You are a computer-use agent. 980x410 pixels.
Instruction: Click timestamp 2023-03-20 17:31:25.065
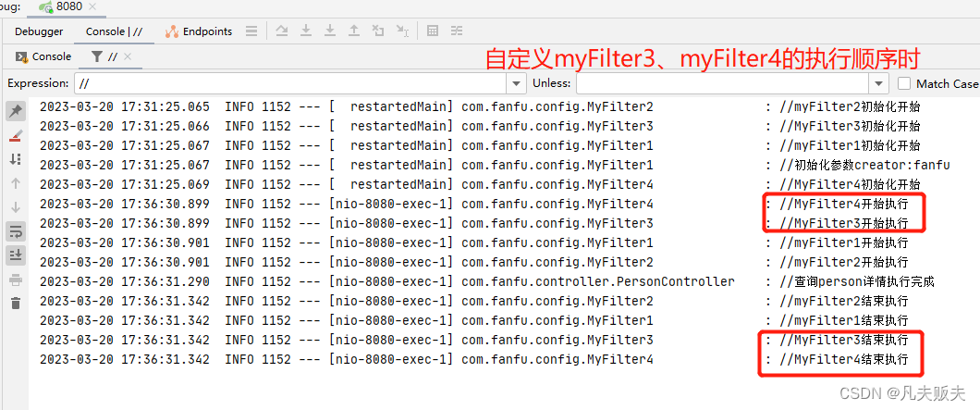[125, 107]
